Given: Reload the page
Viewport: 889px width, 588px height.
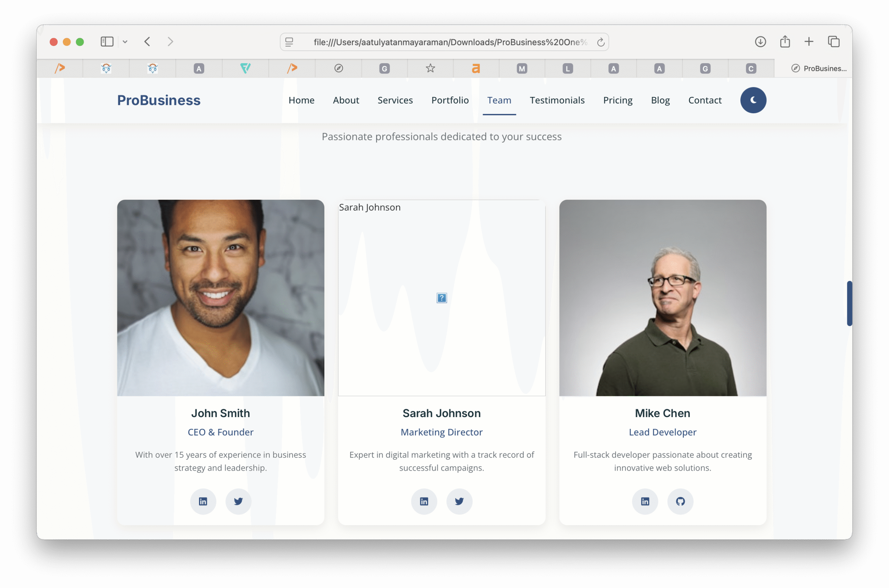Looking at the screenshot, I should click(601, 42).
